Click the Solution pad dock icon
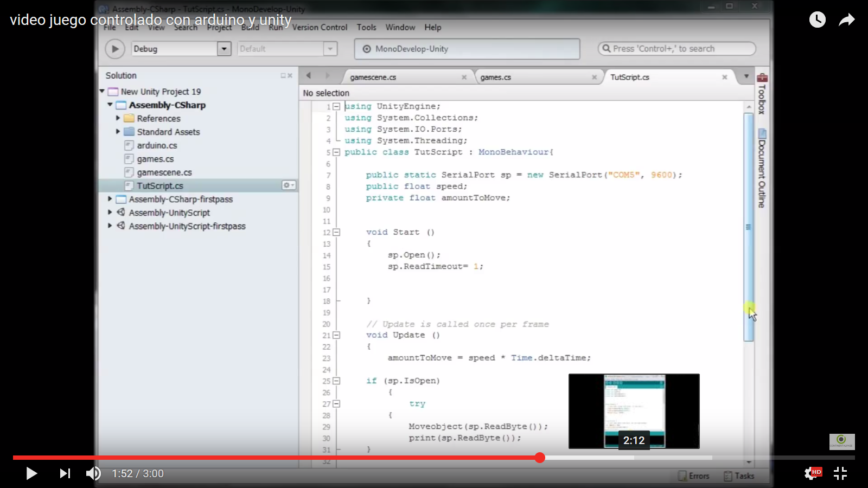The image size is (868, 488). point(283,75)
